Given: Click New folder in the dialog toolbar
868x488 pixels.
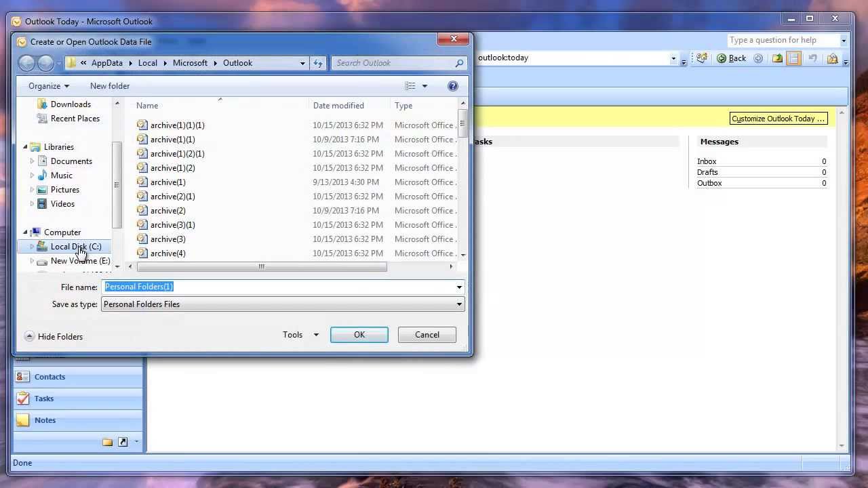Looking at the screenshot, I should pyautogui.click(x=110, y=86).
